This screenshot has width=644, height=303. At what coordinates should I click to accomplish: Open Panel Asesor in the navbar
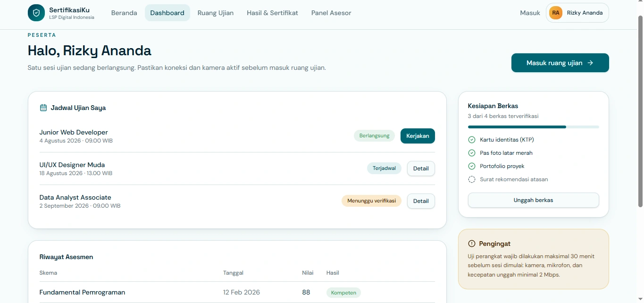(331, 13)
